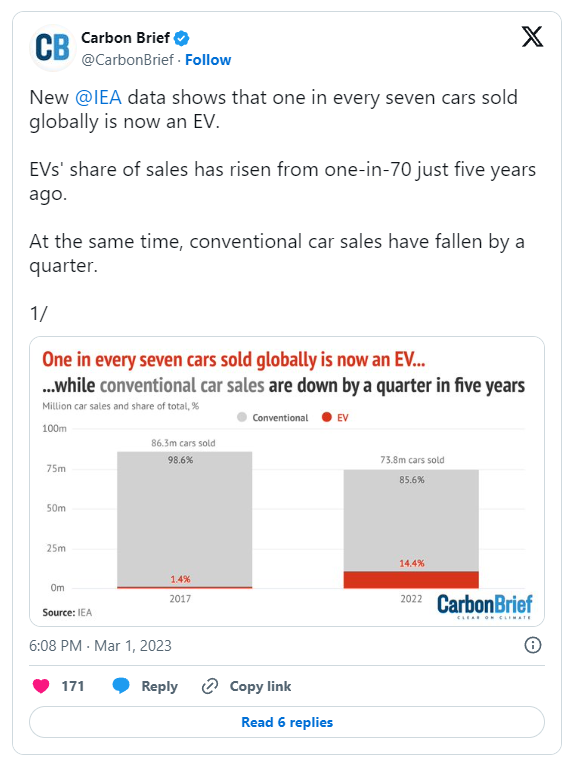This screenshot has height=761, width=566.
Task: Open the @CarbonBrief handle
Action: pyautogui.click(x=127, y=60)
